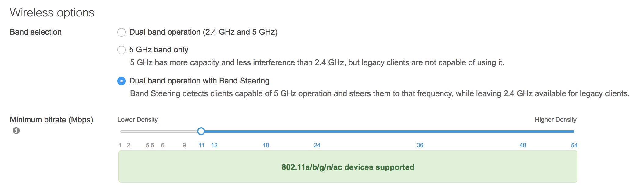Select Dual band operation (2.4 GHz and 5 GHz)
Viewport: 644px width, 190px height.
(x=121, y=32)
